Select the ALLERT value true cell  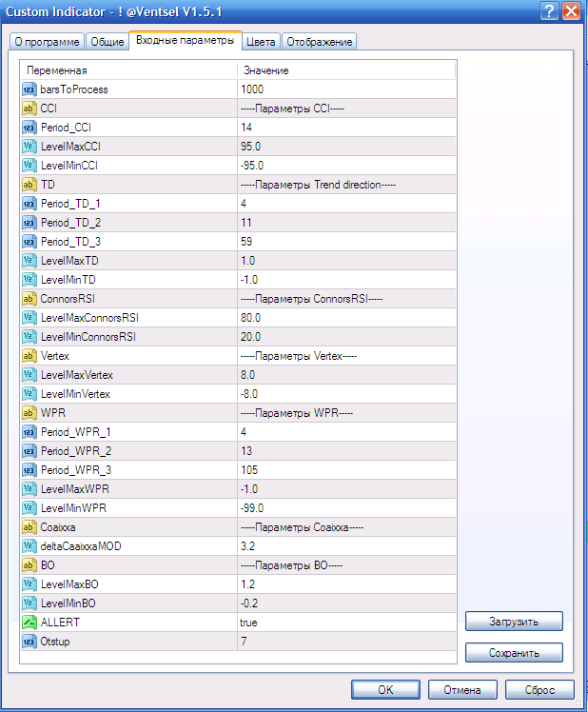(x=346, y=623)
